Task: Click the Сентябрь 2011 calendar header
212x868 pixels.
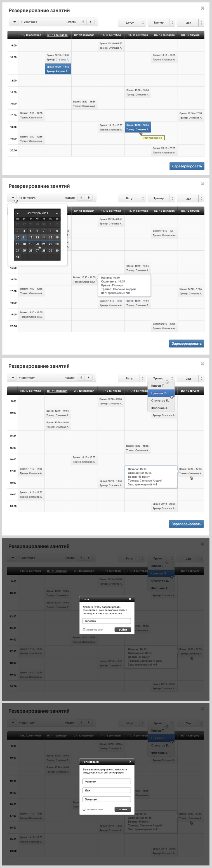Action: [x=37, y=213]
